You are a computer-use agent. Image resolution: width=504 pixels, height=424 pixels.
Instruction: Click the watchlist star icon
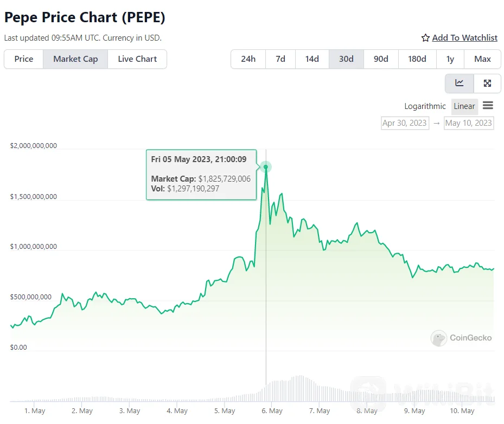tap(425, 38)
